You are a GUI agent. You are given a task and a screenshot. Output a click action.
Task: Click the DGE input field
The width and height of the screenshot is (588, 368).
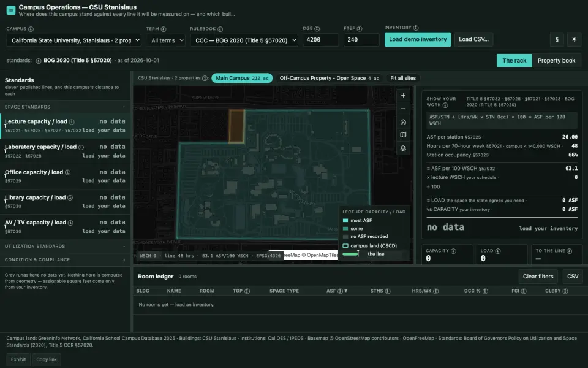tap(320, 40)
